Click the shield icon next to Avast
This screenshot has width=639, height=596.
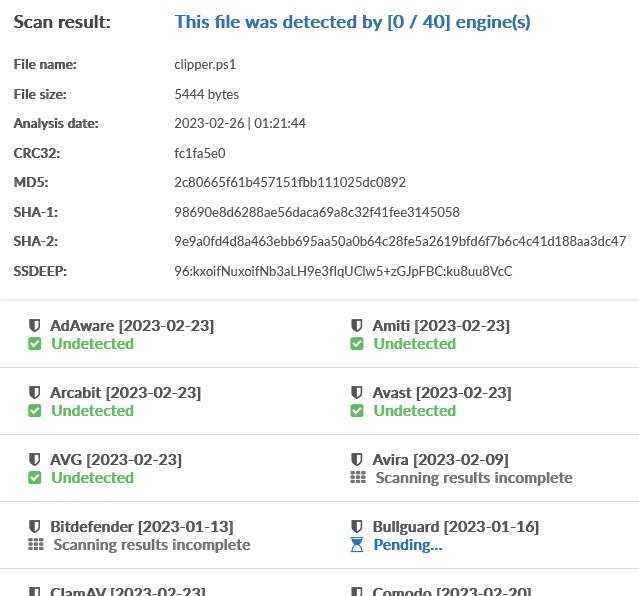[x=357, y=392]
